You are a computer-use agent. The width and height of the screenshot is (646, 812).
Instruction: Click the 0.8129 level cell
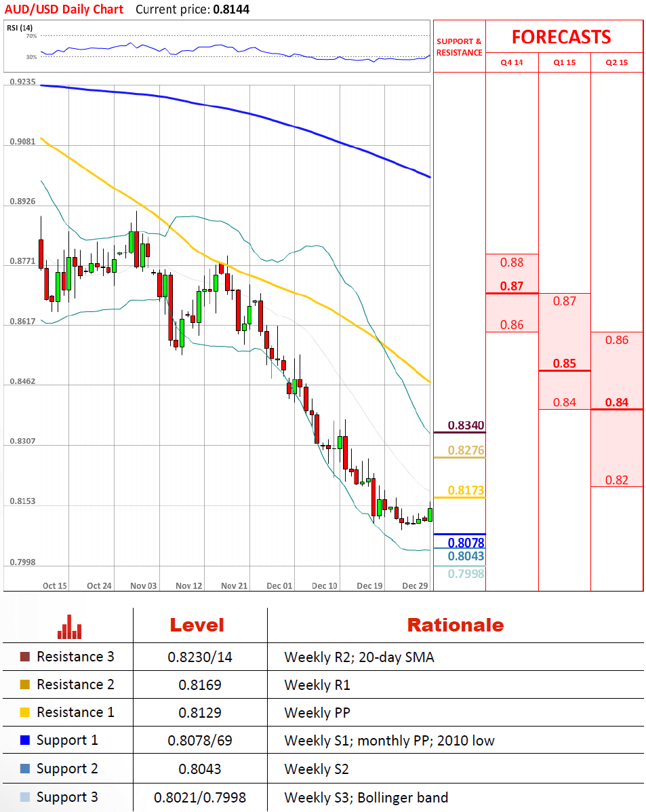(x=200, y=713)
